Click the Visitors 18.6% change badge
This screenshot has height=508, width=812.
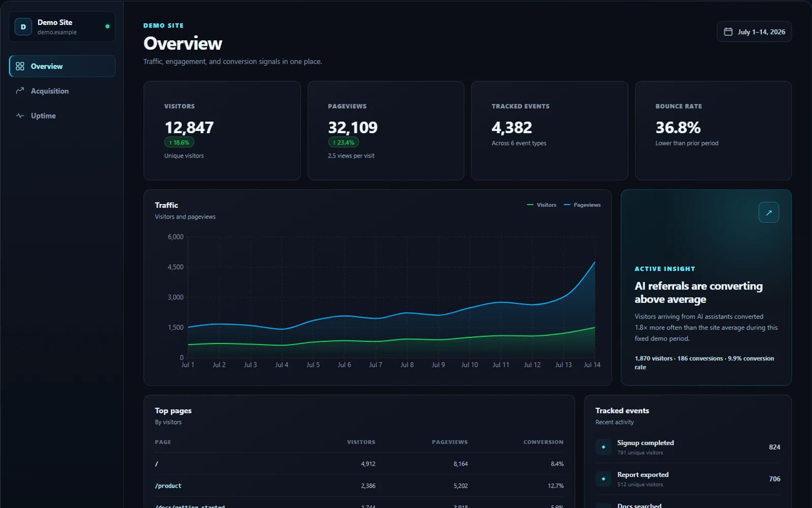click(179, 143)
